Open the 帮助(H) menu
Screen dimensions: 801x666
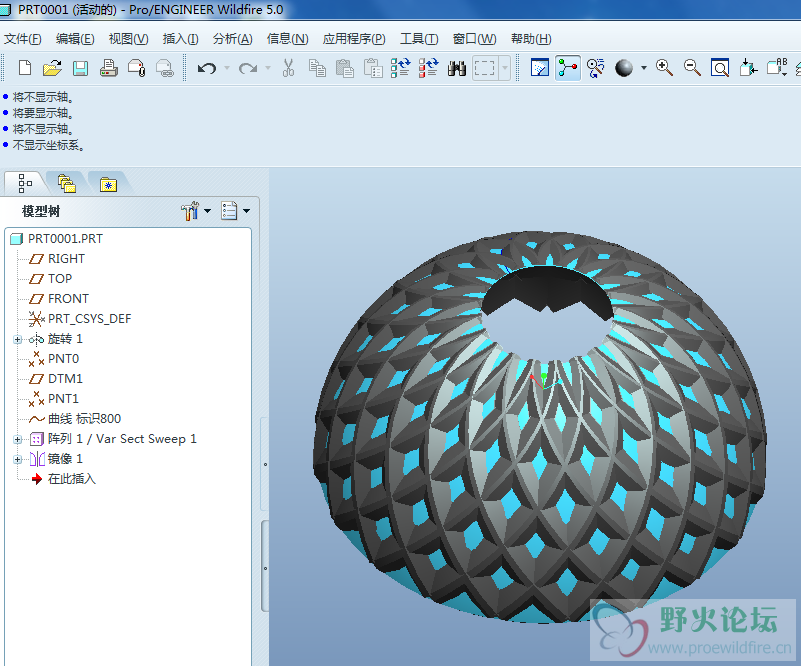(531, 39)
